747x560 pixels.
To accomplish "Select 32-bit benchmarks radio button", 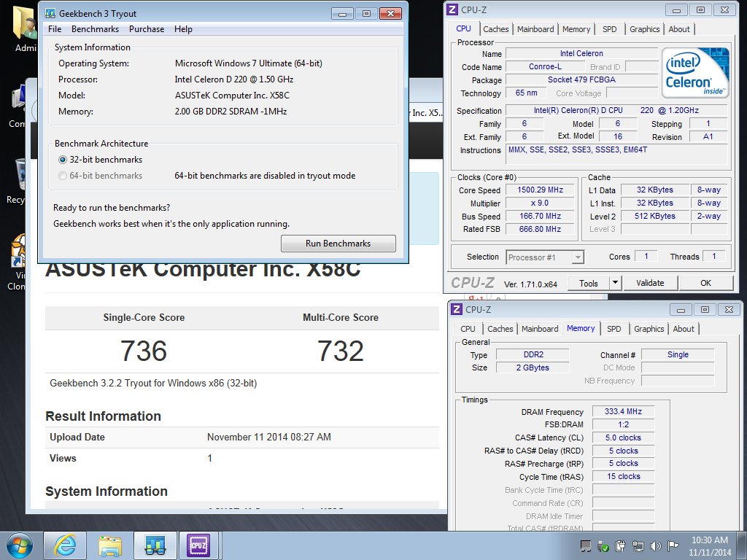I will (63, 160).
